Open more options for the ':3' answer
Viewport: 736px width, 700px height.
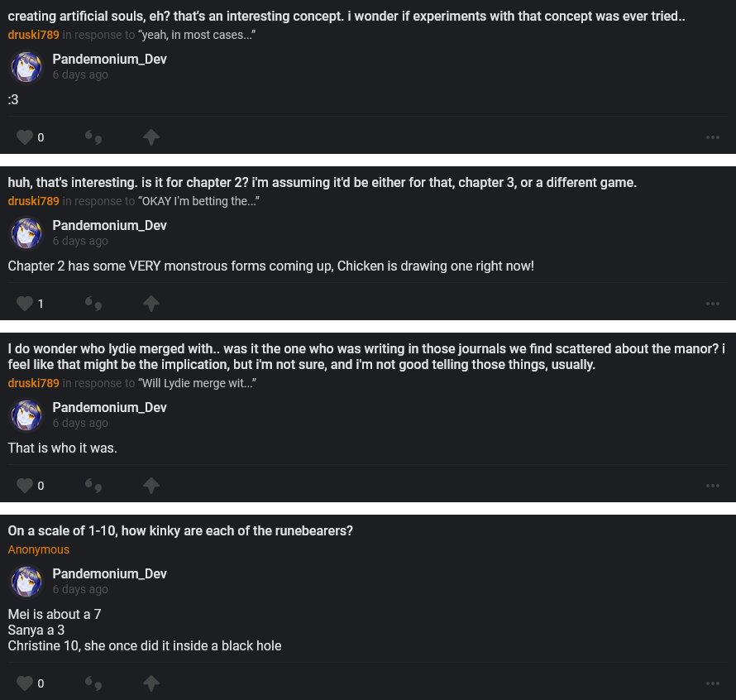(713, 137)
